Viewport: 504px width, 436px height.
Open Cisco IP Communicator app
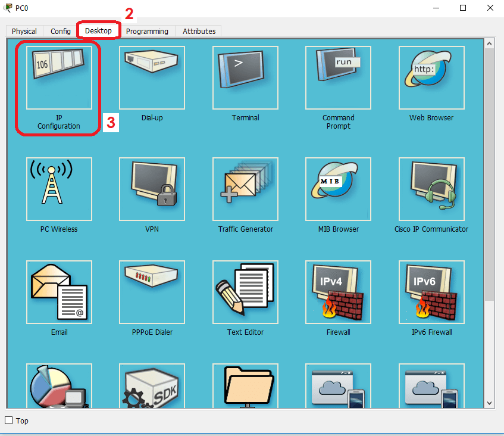coord(431,189)
